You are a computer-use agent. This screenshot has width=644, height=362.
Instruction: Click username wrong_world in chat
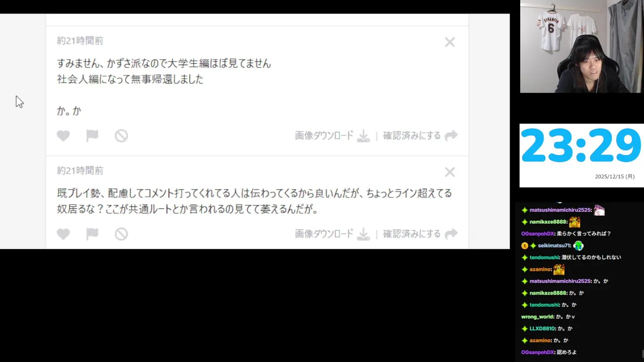(x=537, y=317)
